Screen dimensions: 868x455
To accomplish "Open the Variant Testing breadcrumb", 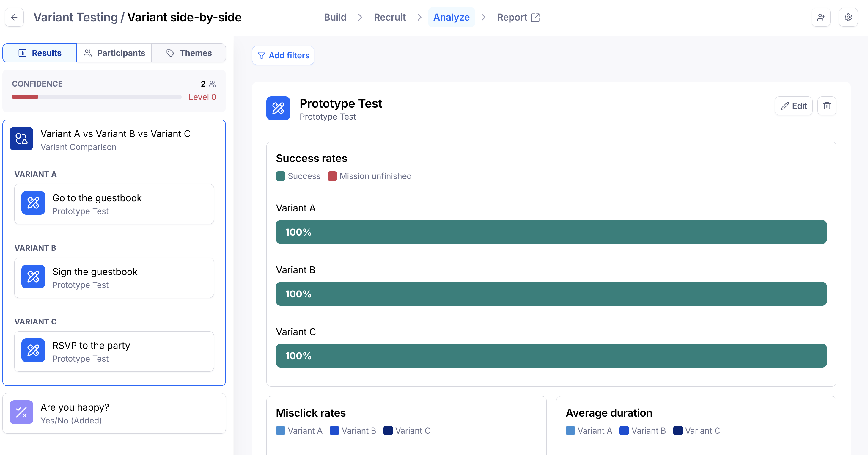I will point(76,17).
